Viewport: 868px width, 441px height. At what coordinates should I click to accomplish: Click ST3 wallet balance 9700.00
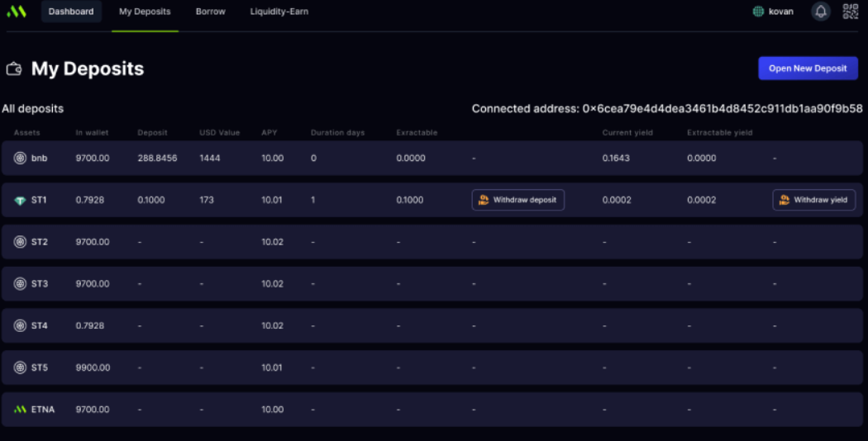pyautogui.click(x=93, y=284)
